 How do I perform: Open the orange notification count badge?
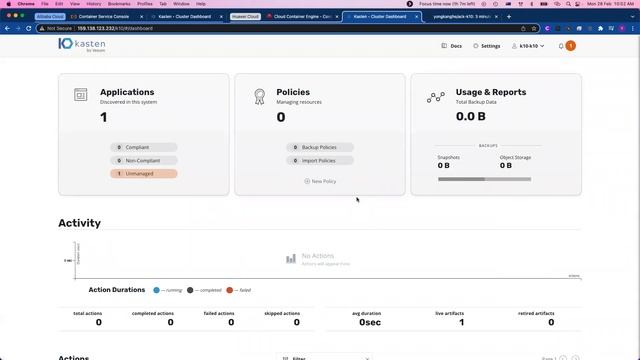(571, 46)
